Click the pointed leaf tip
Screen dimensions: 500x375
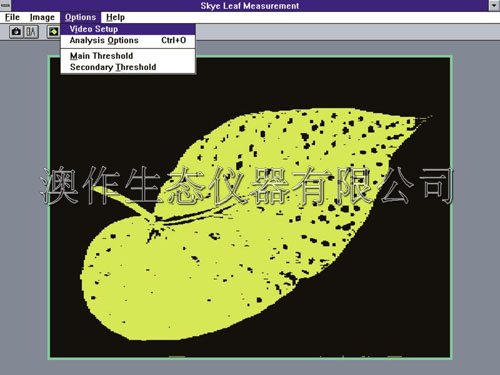click(x=427, y=117)
